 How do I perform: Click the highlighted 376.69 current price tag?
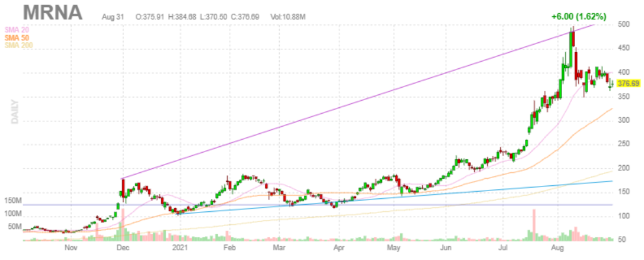tap(628, 84)
